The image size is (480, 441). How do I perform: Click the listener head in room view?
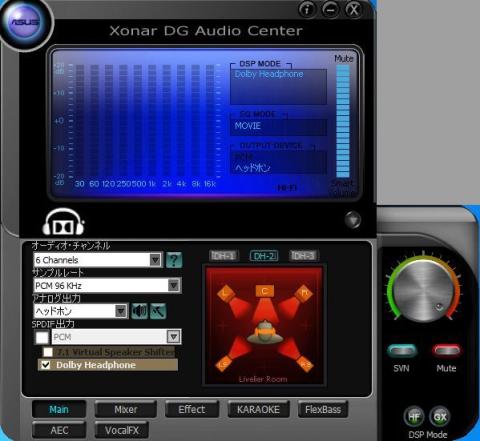coord(265,332)
